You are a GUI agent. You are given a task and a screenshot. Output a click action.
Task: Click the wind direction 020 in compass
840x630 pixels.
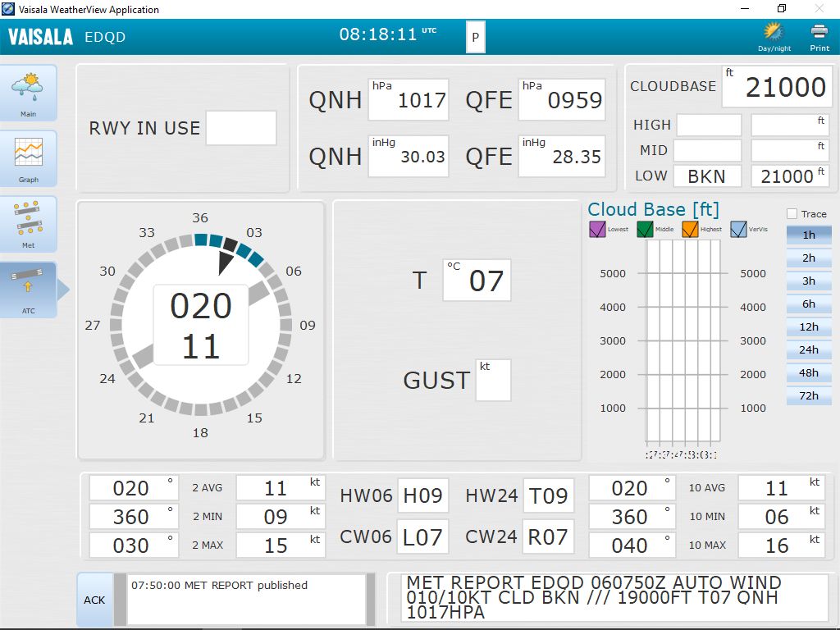(x=201, y=306)
